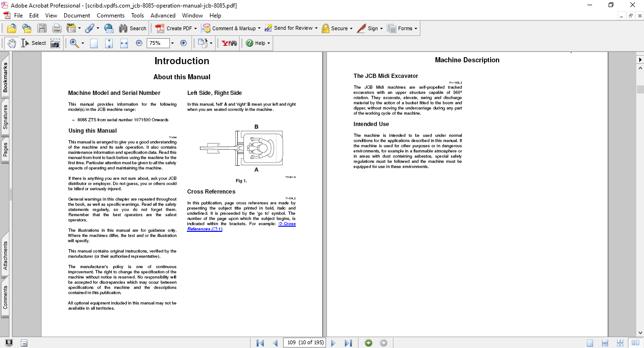Enable Continuous page layout

tap(605, 343)
